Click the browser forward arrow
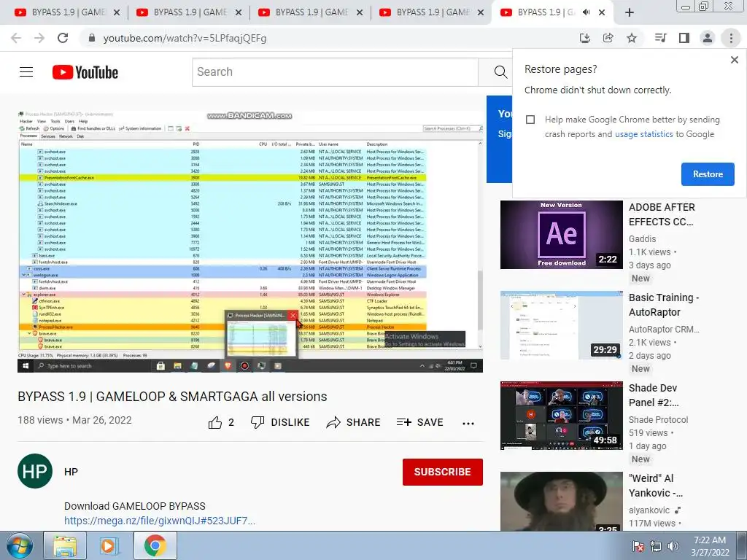This screenshot has width=747, height=560. click(x=39, y=38)
